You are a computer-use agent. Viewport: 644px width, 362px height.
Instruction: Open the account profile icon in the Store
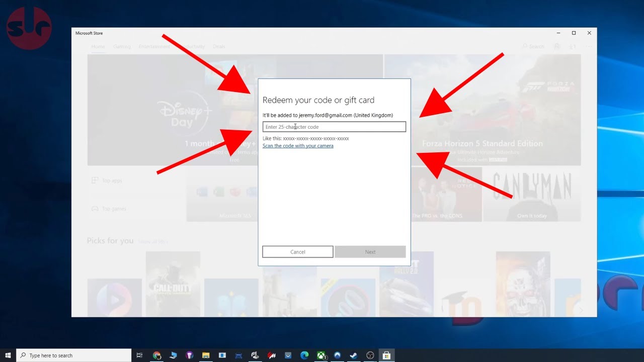tap(557, 47)
